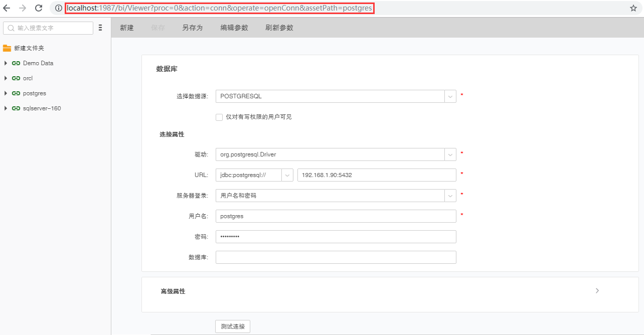The image size is (644, 335).
Task: Click the hamburger icon beside the search box
Action: click(100, 28)
